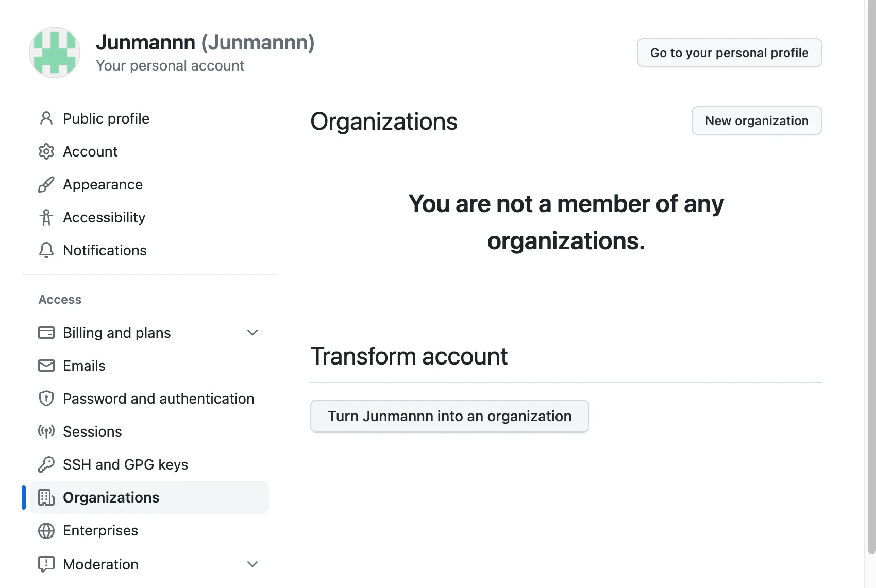The image size is (876, 588).
Task: Click the New organization button
Action: point(756,120)
